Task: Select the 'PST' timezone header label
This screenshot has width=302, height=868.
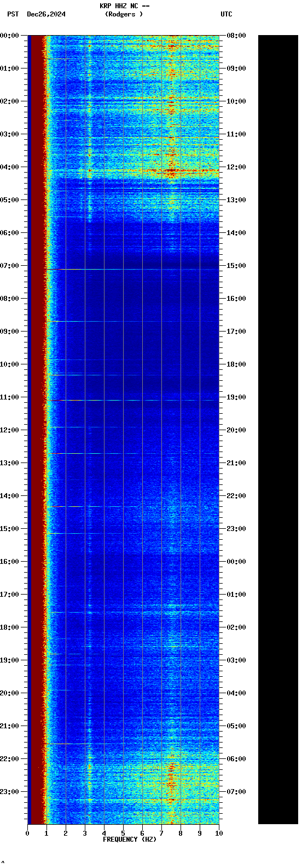Action: click(13, 14)
